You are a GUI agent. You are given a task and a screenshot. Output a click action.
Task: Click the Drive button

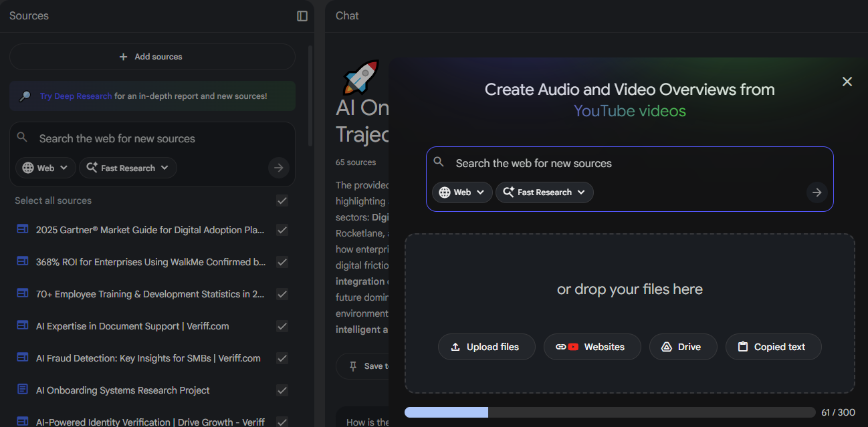[683, 347]
